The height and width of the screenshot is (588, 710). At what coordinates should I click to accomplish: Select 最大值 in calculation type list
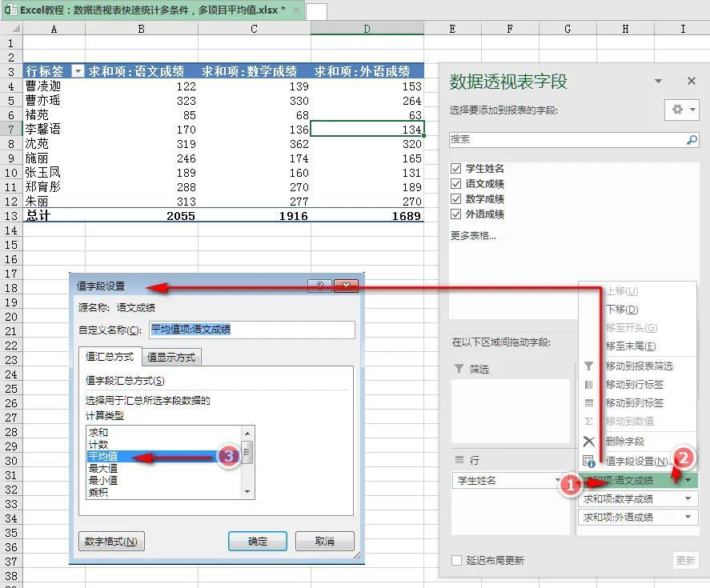103,468
